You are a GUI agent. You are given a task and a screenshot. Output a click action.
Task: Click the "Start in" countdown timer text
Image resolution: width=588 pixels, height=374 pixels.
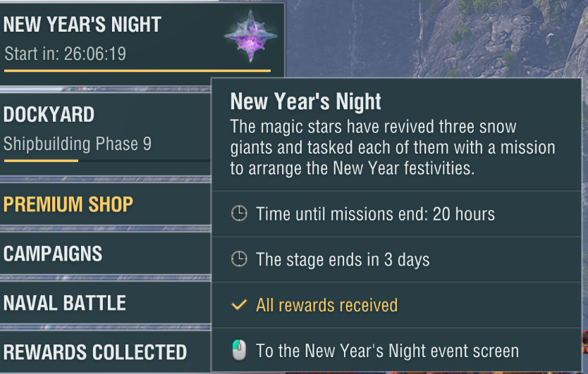[x=65, y=54]
